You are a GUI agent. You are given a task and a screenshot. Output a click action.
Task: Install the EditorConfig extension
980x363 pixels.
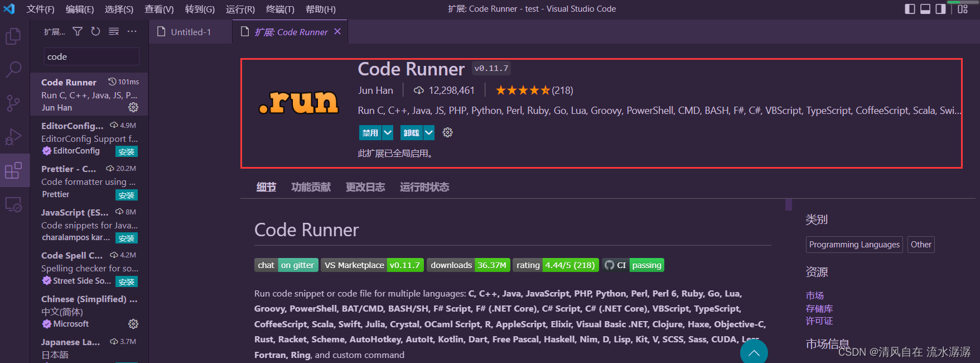(127, 151)
